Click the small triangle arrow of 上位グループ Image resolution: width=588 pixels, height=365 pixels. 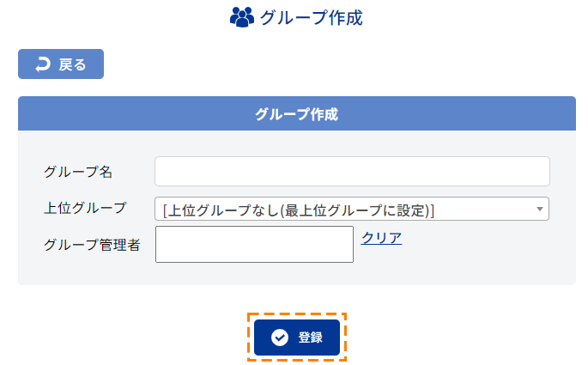pyautogui.click(x=540, y=209)
